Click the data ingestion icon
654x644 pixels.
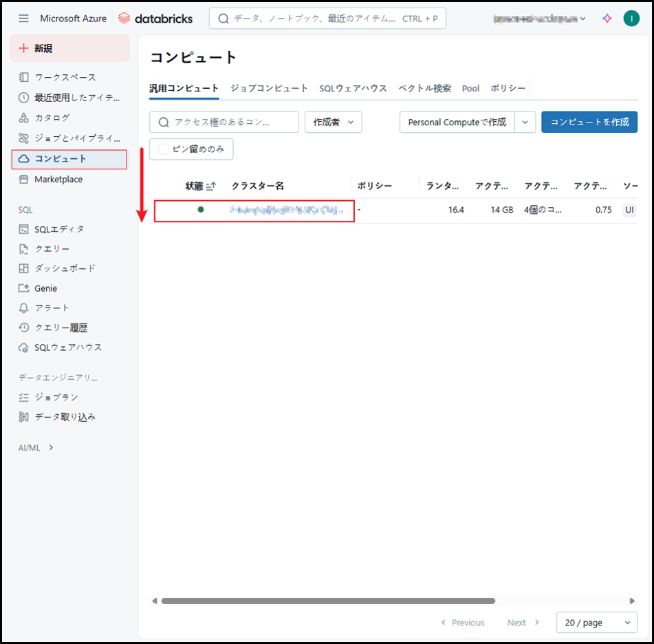point(24,417)
